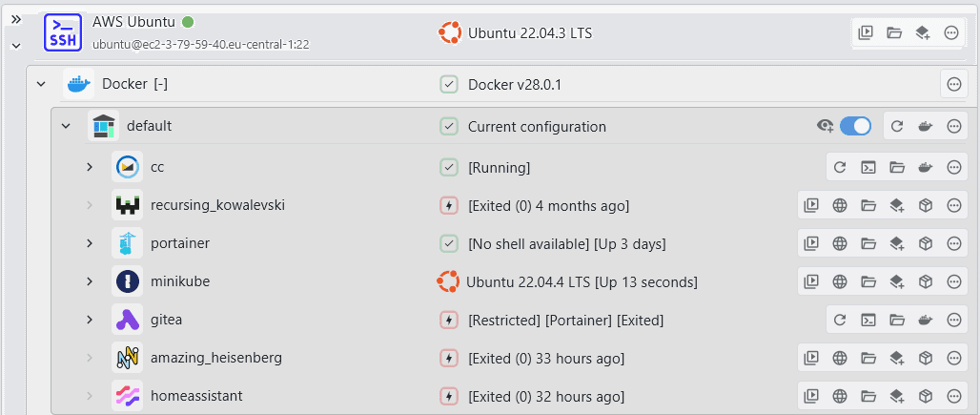The width and height of the screenshot is (980, 415).
Task: Click cube icon in minikube row
Action: coord(925,281)
